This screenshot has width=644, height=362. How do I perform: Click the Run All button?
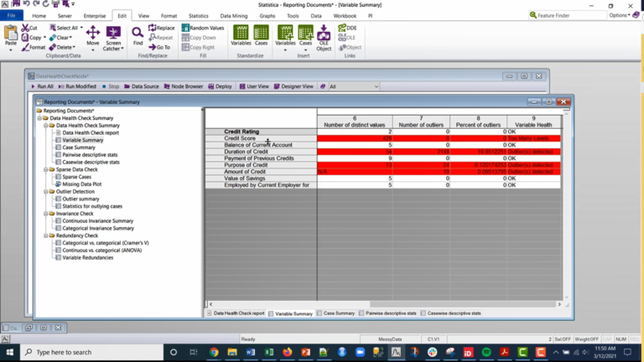[x=42, y=86]
